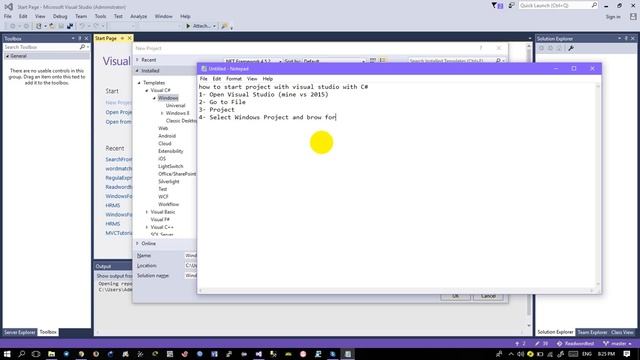This screenshot has width=640, height=360.
Task: Expand the Visual C++ tree node
Action: 147,227
